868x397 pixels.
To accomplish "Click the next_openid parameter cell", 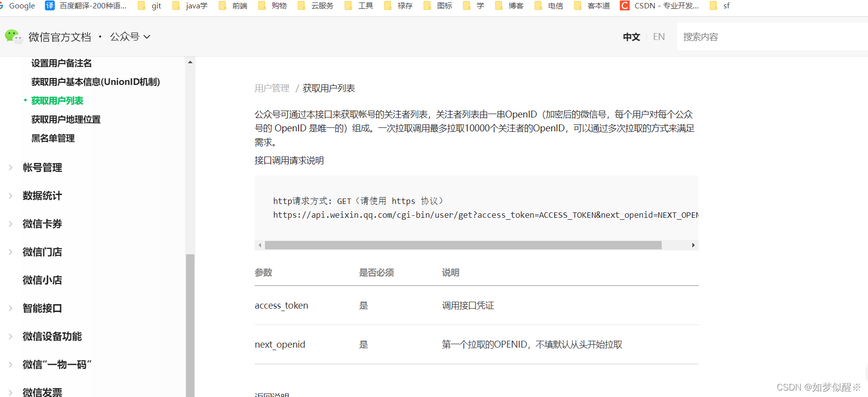I will pyautogui.click(x=280, y=345).
